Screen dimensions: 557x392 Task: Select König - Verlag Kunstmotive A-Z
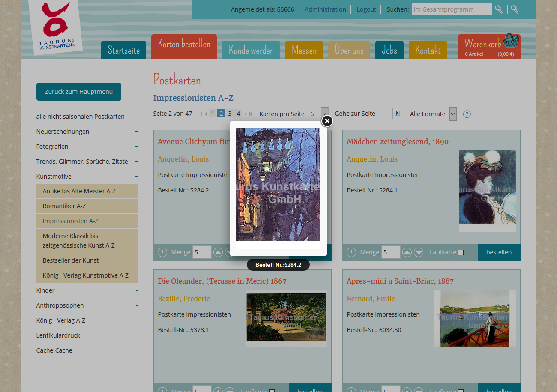pyautogui.click(x=87, y=275)
